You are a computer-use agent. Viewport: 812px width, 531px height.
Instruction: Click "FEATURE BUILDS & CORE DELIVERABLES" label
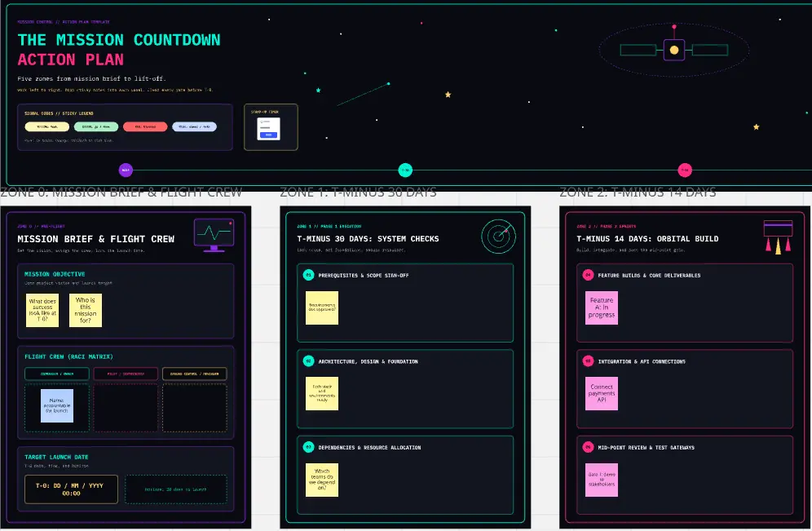(650, 276)
